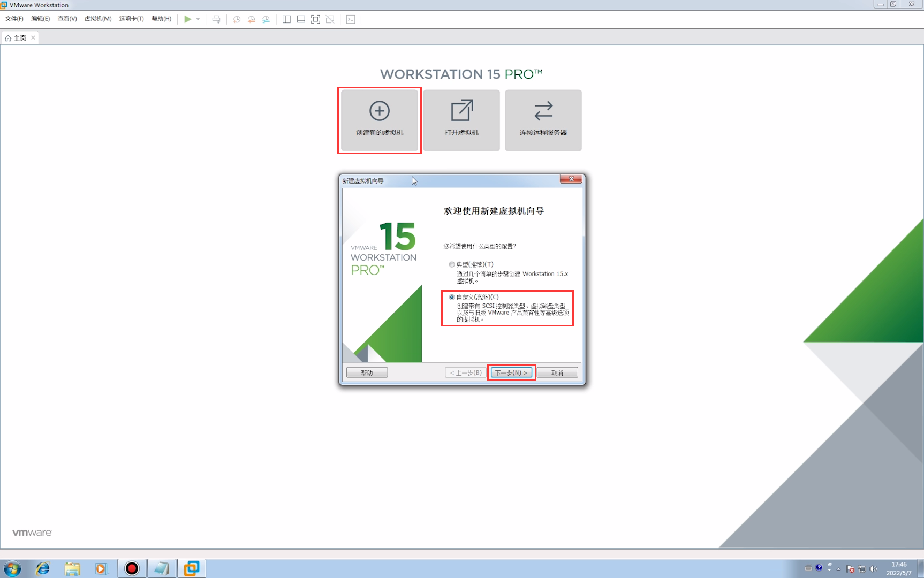
Task: Open the 选项卡(T) menu
Action: click(132, 19)
